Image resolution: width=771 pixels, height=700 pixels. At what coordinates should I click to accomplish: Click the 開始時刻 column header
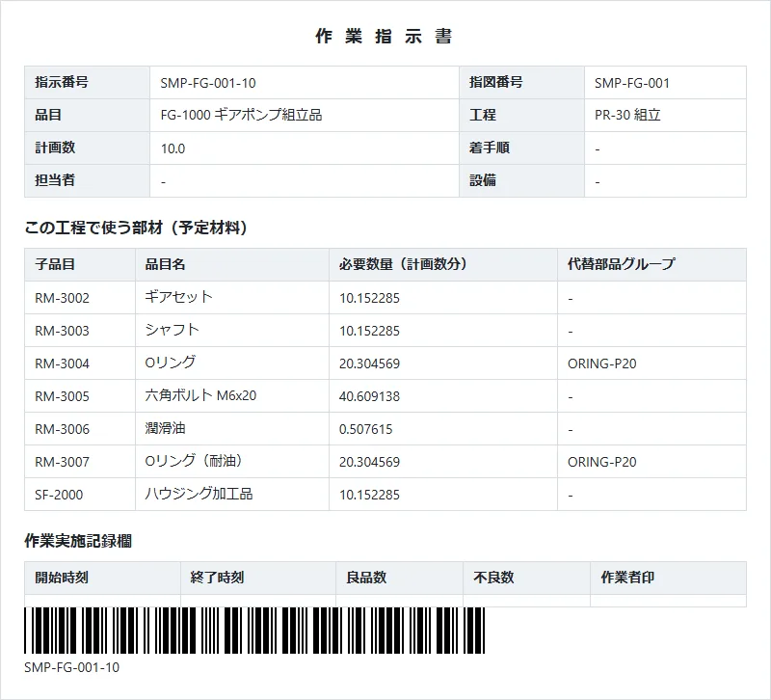pyautogui.click(x=102, y=578)
